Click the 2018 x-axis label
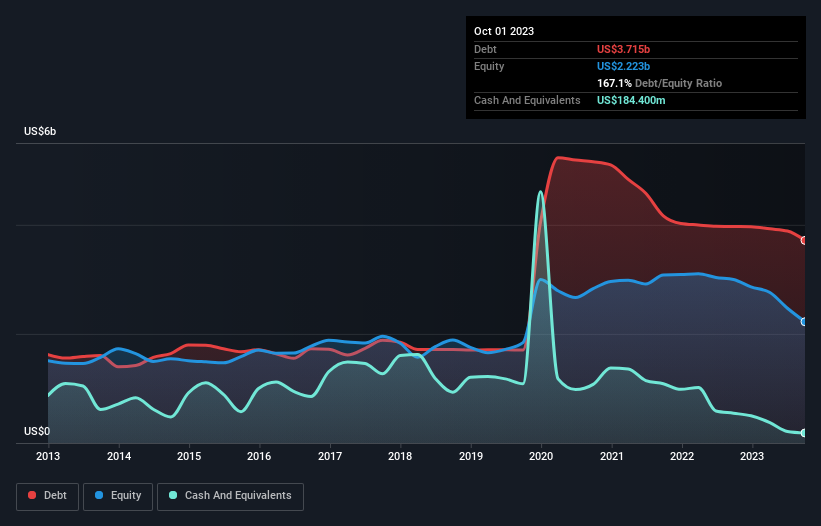The width and height of the screenshot is (821, 526). [400, 456]
